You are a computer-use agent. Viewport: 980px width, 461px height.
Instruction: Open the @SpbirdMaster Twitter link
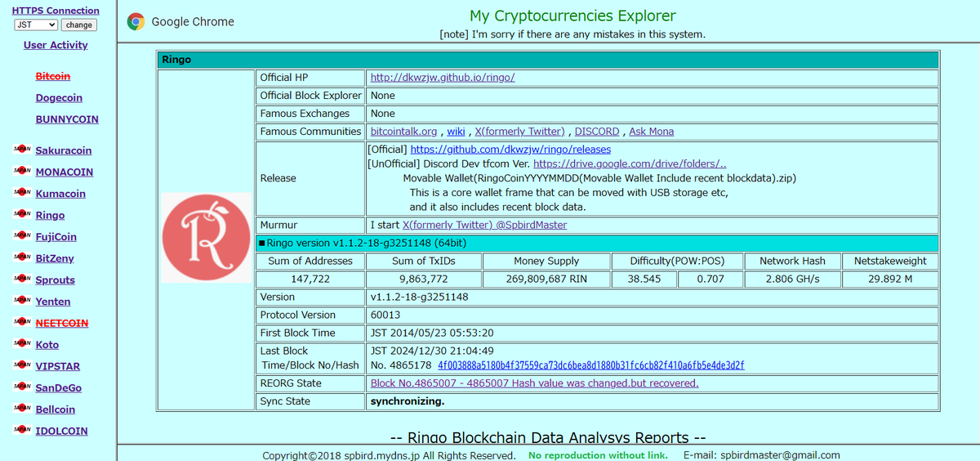pos(485,225)
